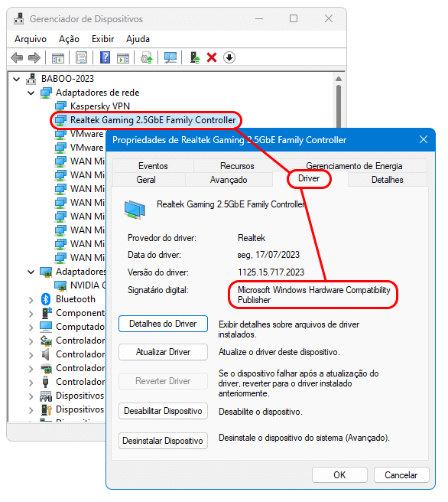
Task: Click the Kaspersky VPN adapter icon
Action: point(60,106)
